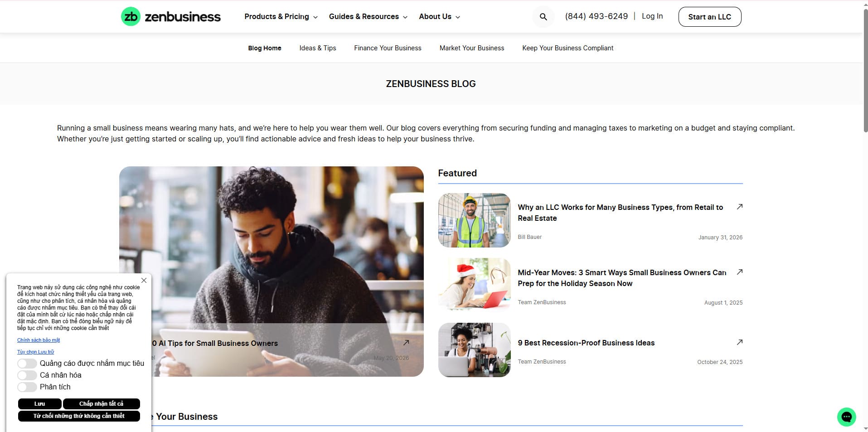Screen dimensions: 868x432
Task: Open Market Your Business section
Action: pos(472,48)
